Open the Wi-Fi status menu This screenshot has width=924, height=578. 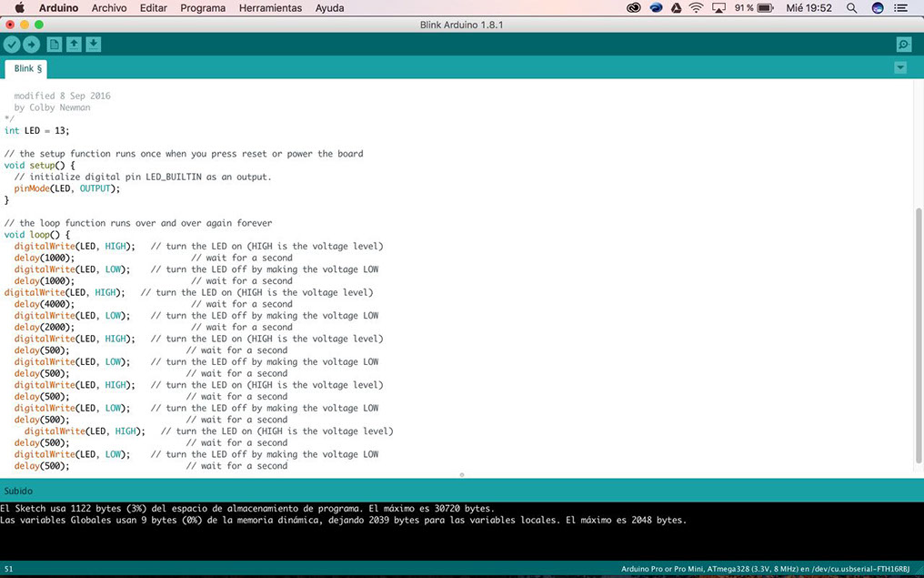point(696,8)
